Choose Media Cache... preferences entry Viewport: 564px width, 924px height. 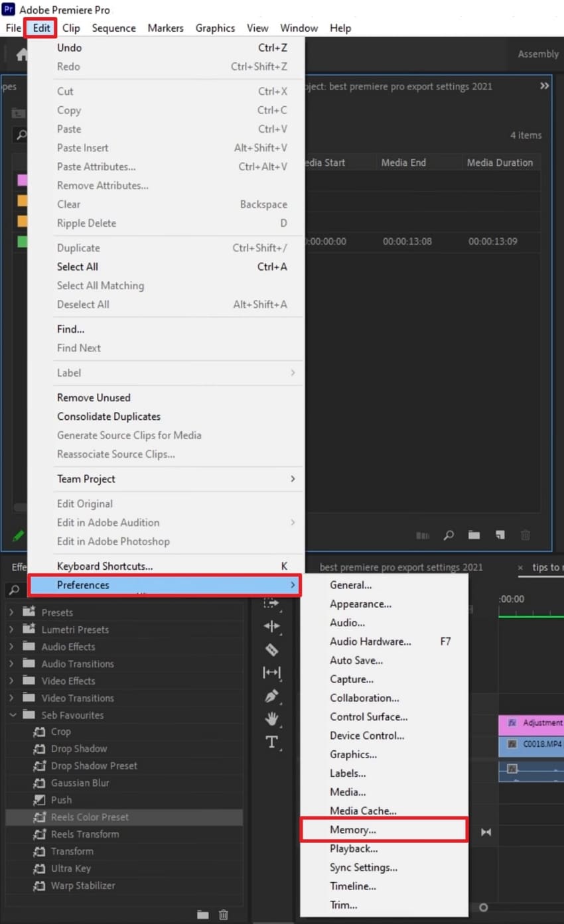point(384,811)
